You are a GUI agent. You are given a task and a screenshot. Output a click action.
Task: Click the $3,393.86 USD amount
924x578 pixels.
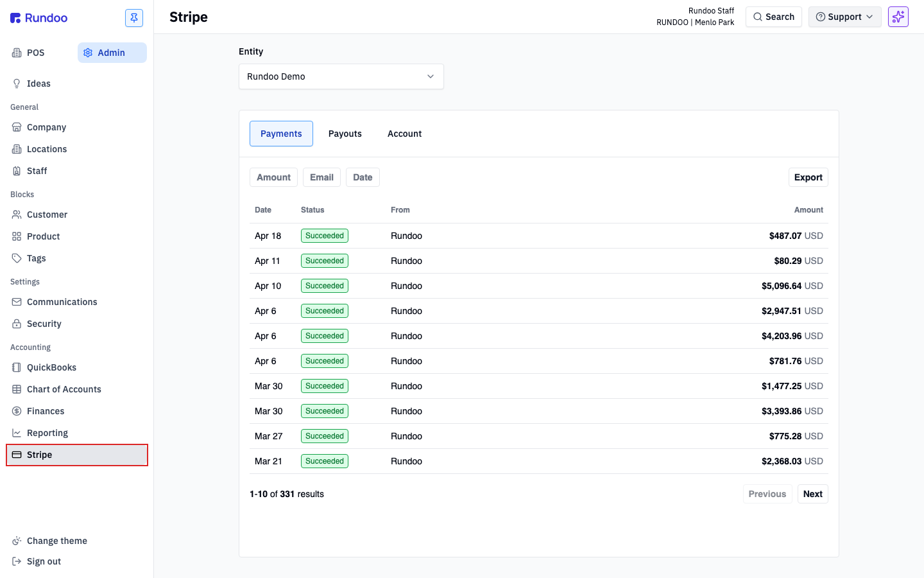(792, 411)
